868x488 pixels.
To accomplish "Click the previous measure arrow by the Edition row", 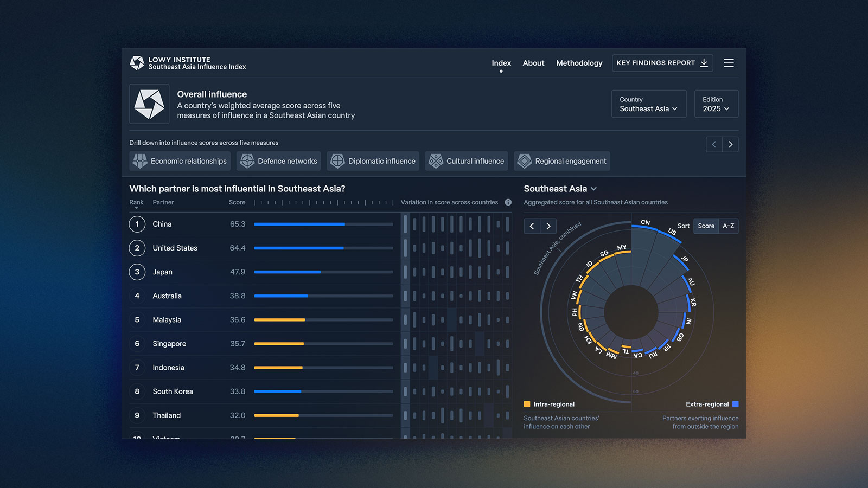I will point(714,144).
